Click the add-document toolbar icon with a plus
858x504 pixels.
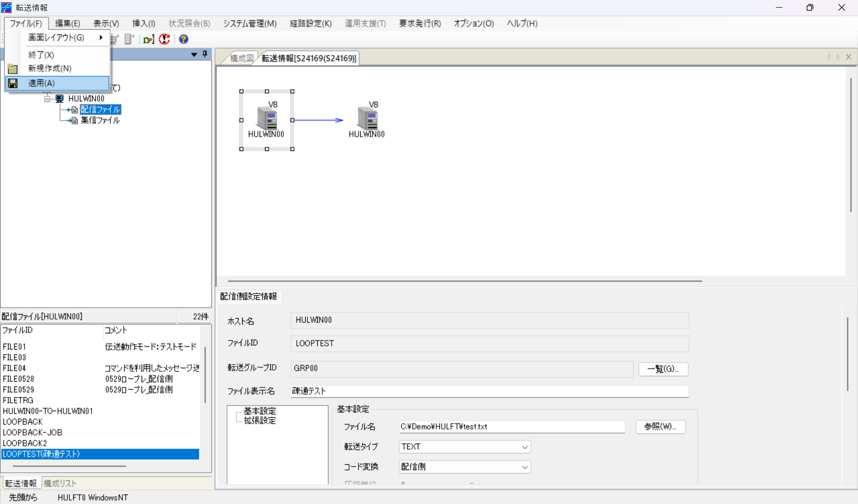[x=130, y=39]
